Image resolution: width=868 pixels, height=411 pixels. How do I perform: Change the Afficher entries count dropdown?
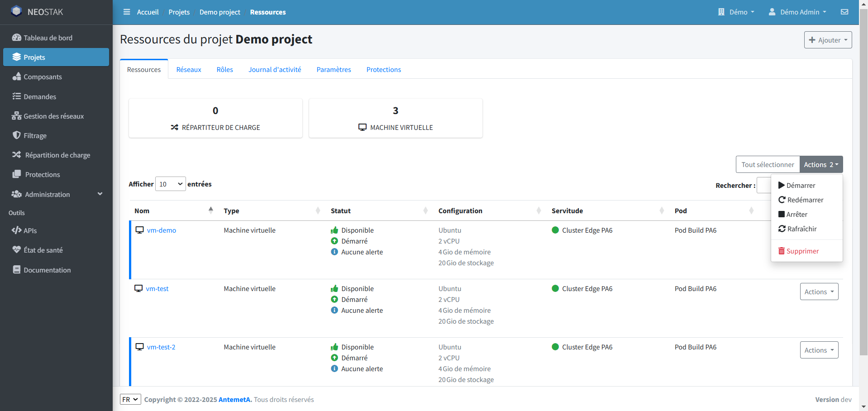point(170,184)
